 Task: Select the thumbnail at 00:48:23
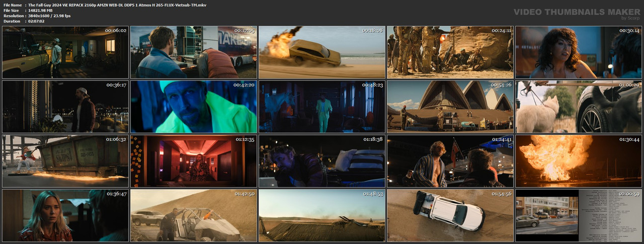click(322, 107)
